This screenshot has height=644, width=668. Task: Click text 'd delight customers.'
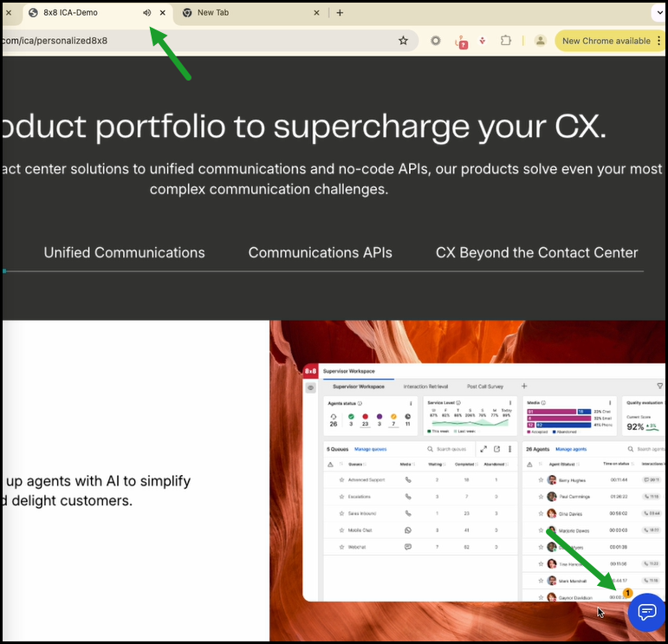68,500
